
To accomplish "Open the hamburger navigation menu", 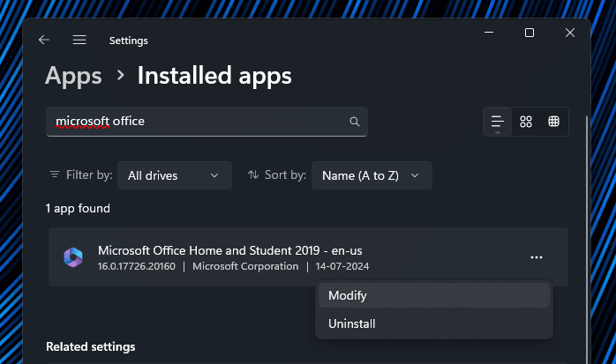I will point(79,40).
